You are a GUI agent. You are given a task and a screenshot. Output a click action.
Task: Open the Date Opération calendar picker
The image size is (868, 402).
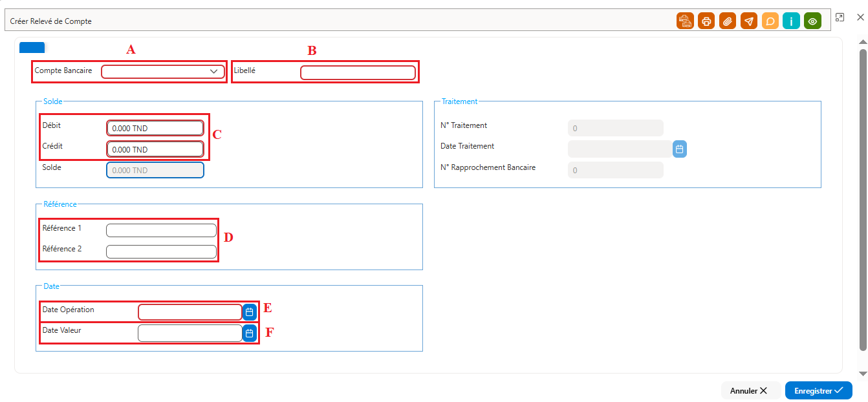[x=250, y=312]
